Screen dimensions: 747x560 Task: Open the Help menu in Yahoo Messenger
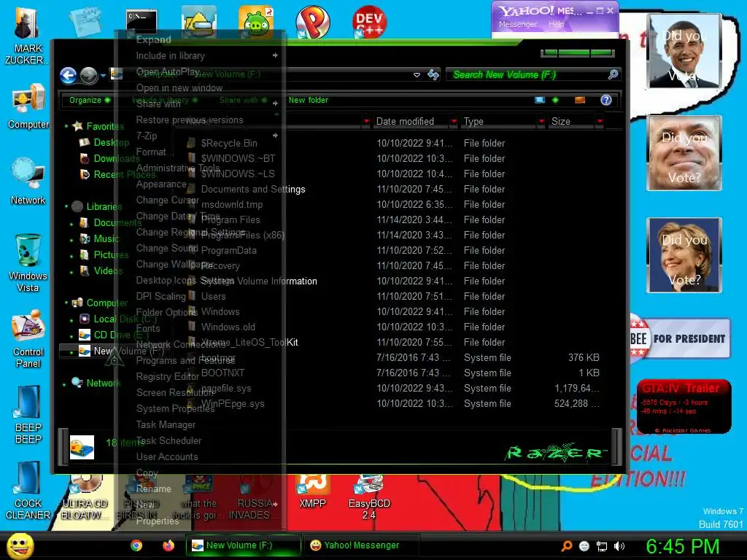[x=557, y=24]
